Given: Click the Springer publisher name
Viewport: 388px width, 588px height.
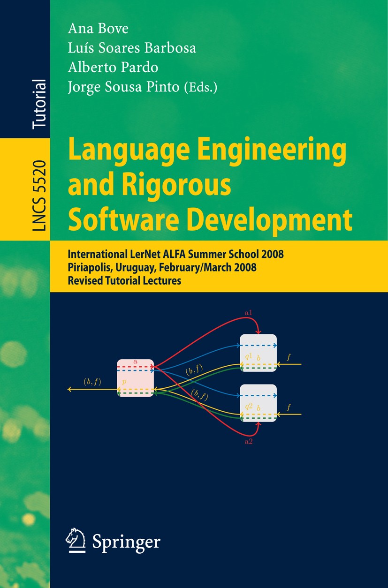Looking at the screenshot, I should (126, 543).
